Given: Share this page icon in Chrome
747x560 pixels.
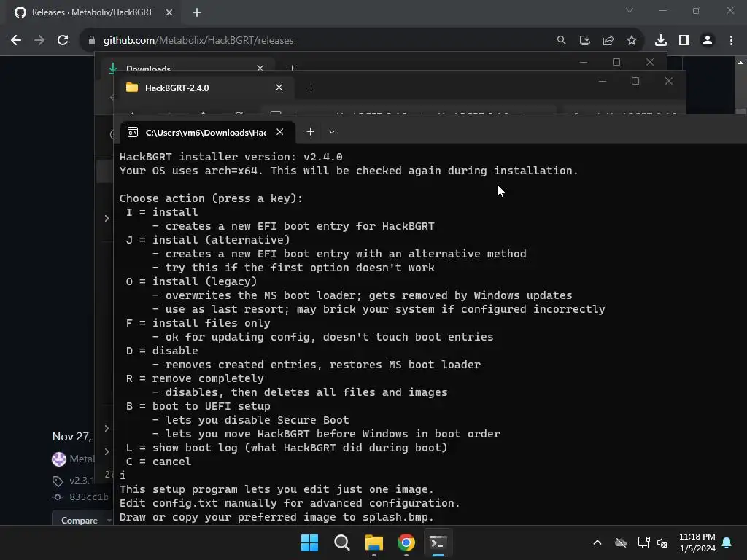Looking at the screenshot, I should [608, 41].
